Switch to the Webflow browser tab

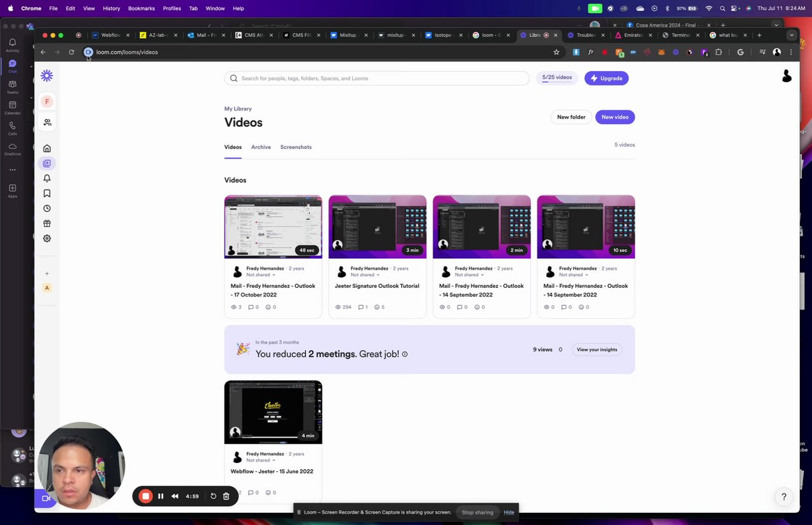click(x=110, y=35)
